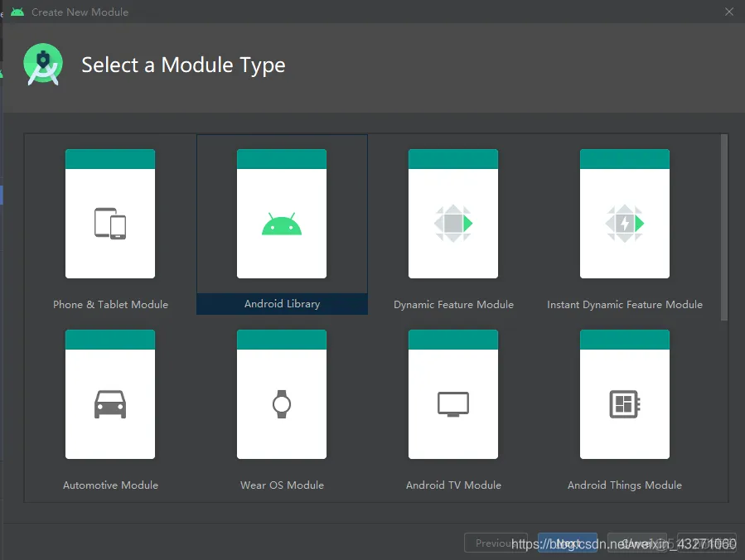Select the Android Things Module board icon
Viewport: 745px width, 560px height.
point(624,404)
